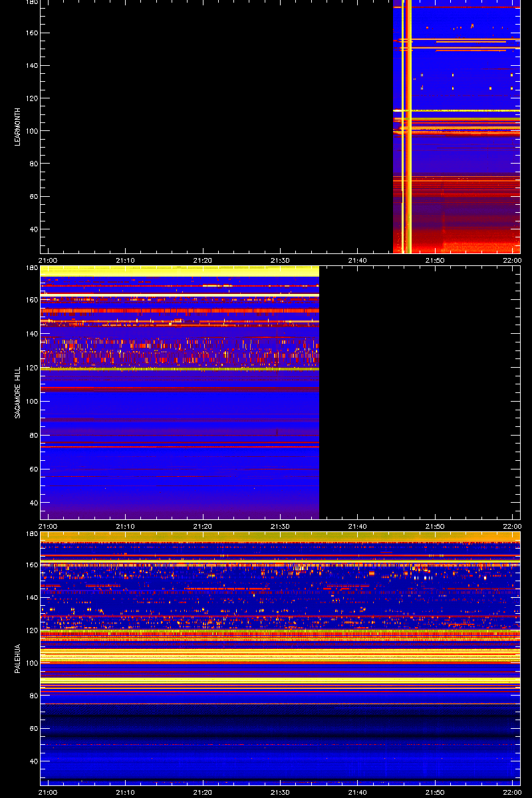Click the 80 frequency label on Palehua axis
Viewport: 532px width, 798px height.
(x=33, y=696)
